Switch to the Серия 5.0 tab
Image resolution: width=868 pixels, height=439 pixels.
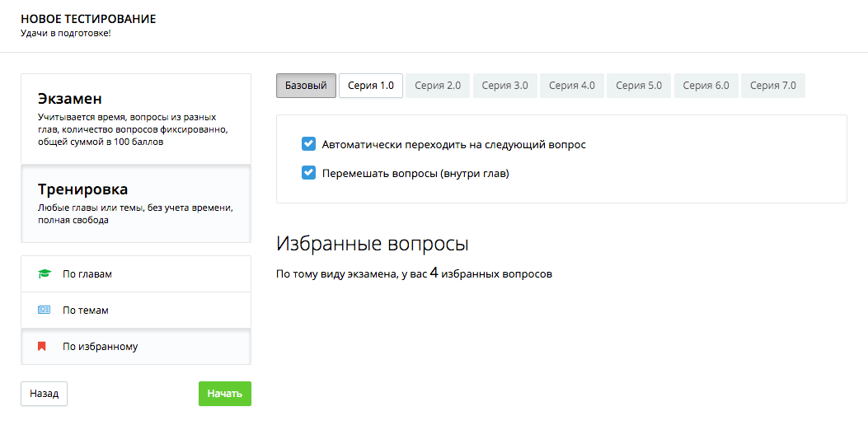pos(638,86)
